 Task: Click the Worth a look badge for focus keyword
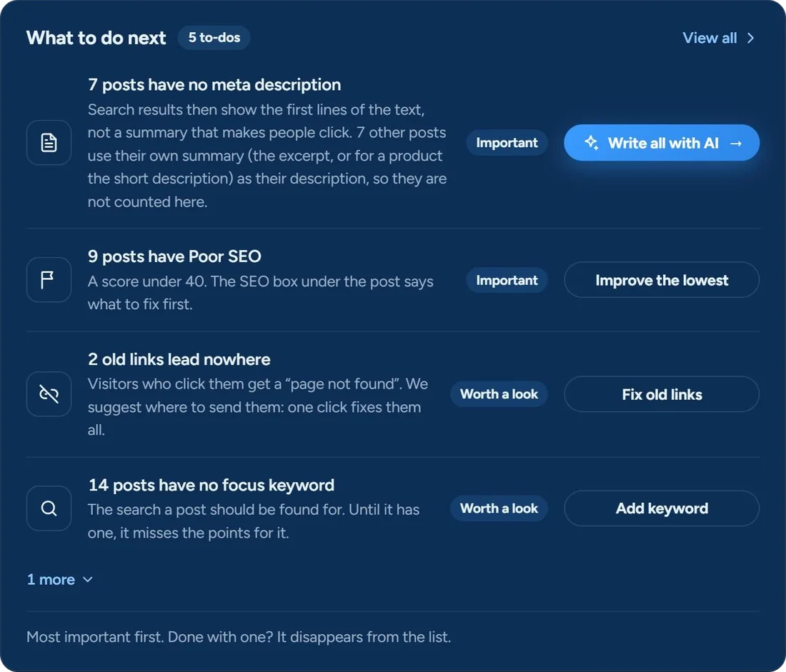[499, 508]
